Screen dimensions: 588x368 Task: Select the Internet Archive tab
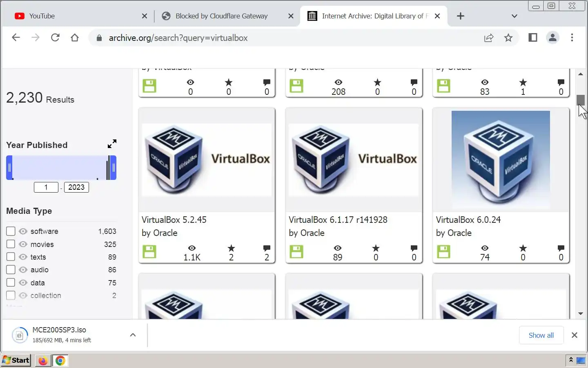point(374,16)
